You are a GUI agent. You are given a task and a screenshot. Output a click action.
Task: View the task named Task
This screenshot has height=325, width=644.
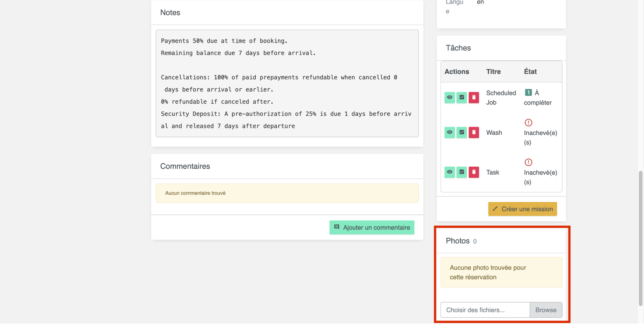449,172
